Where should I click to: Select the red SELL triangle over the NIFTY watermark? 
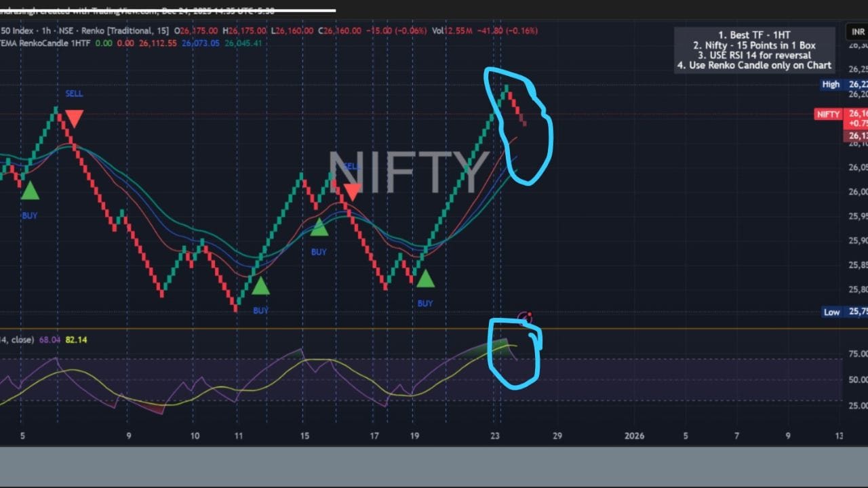point(352,192)
